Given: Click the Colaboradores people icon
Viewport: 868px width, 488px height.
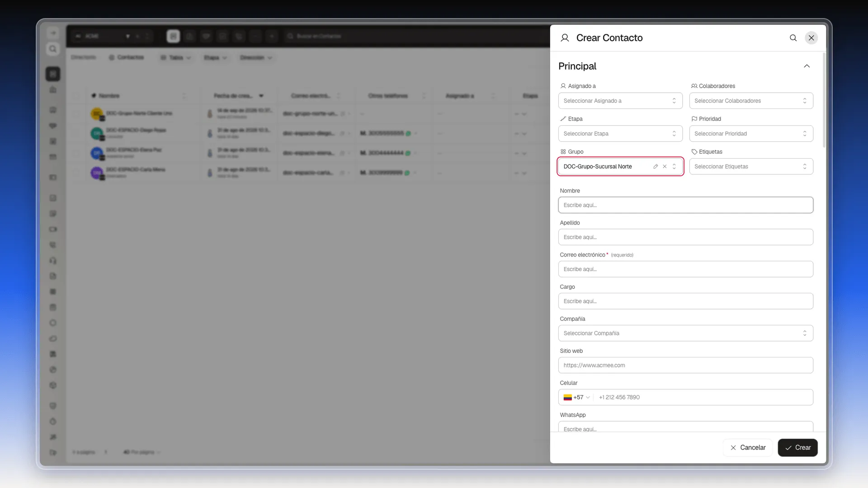Looking at the screenshot, I should (694, 86).
